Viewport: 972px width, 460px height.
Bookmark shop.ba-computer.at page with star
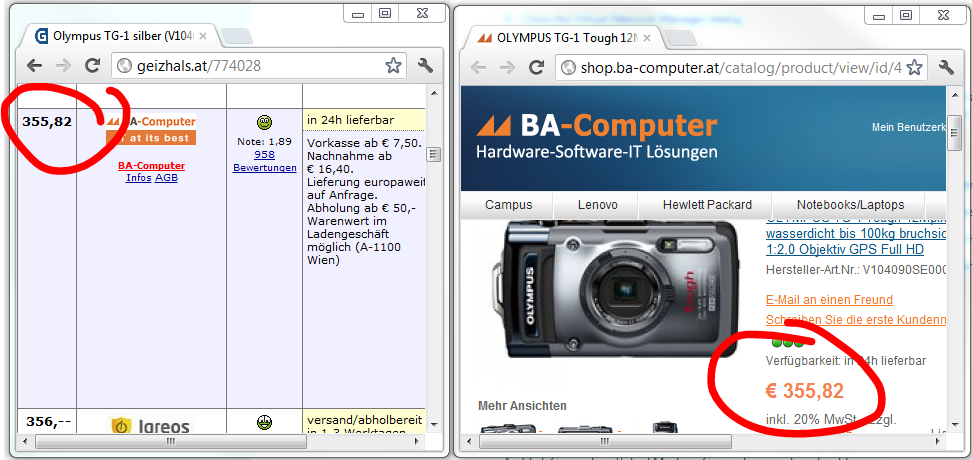[916, 68]
